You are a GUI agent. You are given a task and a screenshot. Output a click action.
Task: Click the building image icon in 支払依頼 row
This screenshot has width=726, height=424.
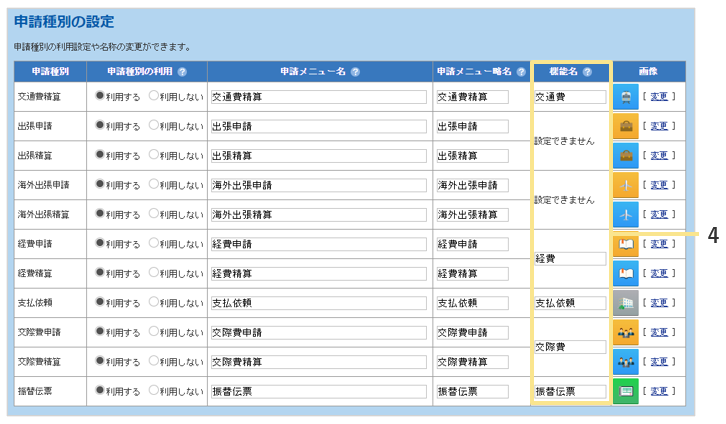pos(625,303)
